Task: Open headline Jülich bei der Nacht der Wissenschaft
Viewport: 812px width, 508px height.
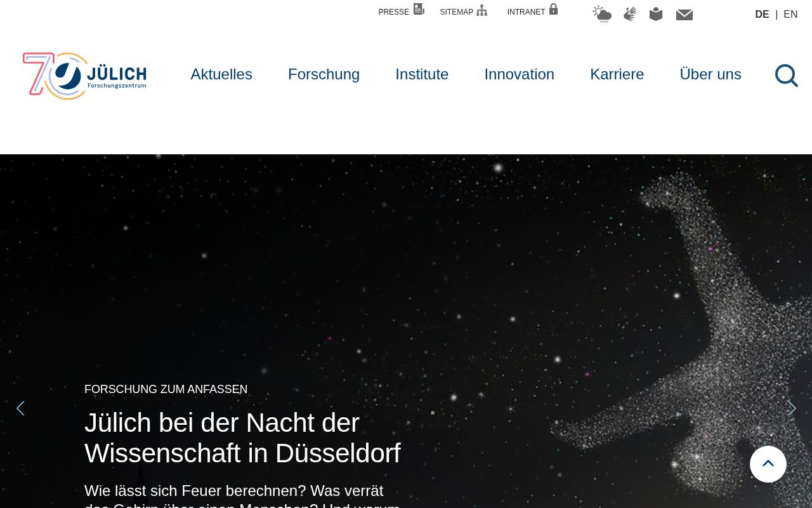Action: tap(242, 438)
